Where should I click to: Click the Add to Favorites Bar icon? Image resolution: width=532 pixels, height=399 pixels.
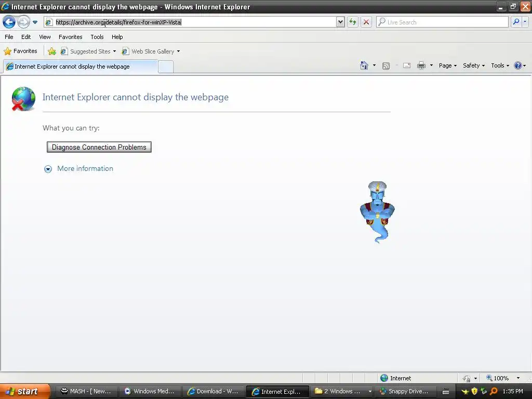pyautogui.click(x=52, y=51)
